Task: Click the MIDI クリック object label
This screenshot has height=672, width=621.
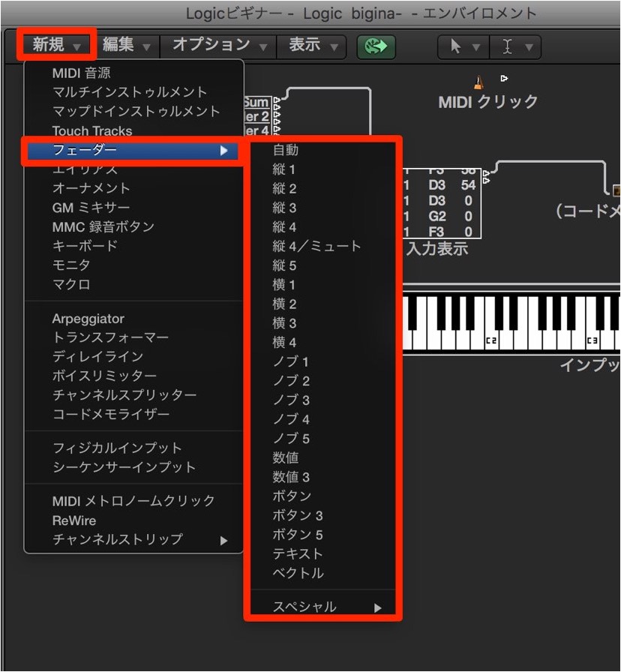Action: [x=487, y=102]
